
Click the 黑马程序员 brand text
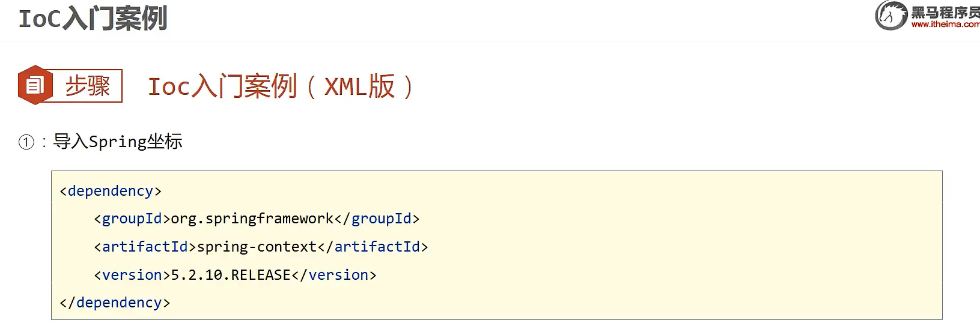[x=945, y=12]
